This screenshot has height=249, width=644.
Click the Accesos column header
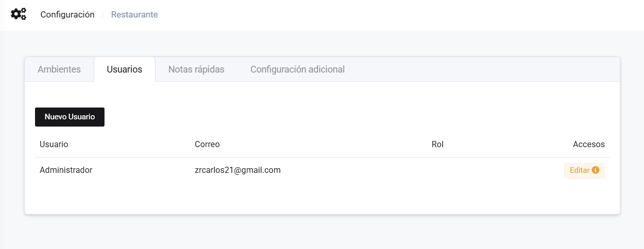[588, 145]
